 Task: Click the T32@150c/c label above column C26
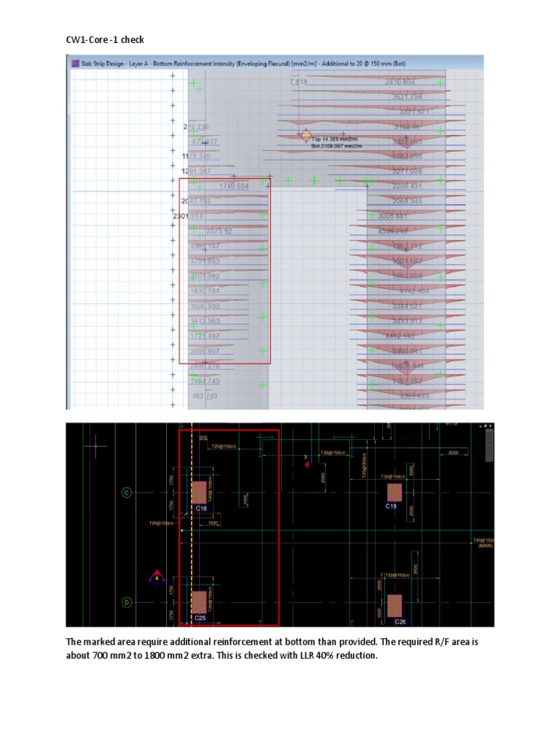pos(397,575)
